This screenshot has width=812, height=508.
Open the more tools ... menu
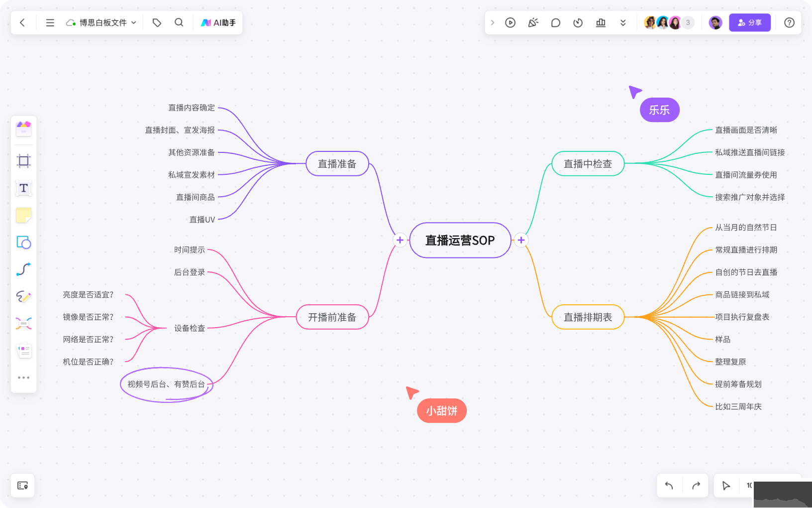click(x=23, y=377)
